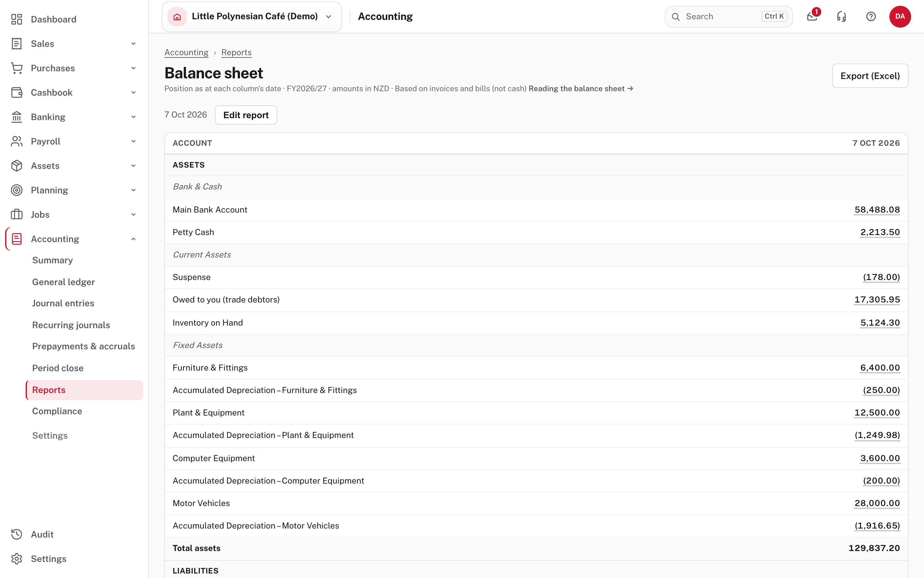Open the company selector dropdown arrow
Image resolution: width=924 pixels, height=578 pixels.
[328, 16]
